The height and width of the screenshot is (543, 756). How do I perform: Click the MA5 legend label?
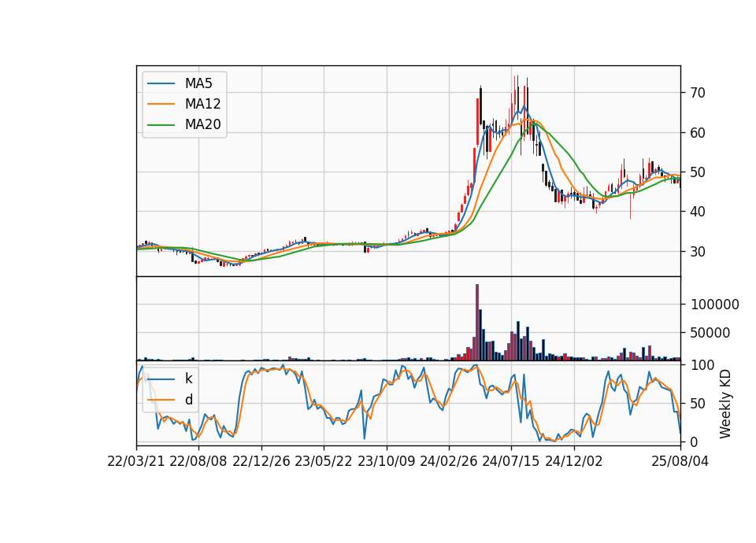tap(198, 83)
